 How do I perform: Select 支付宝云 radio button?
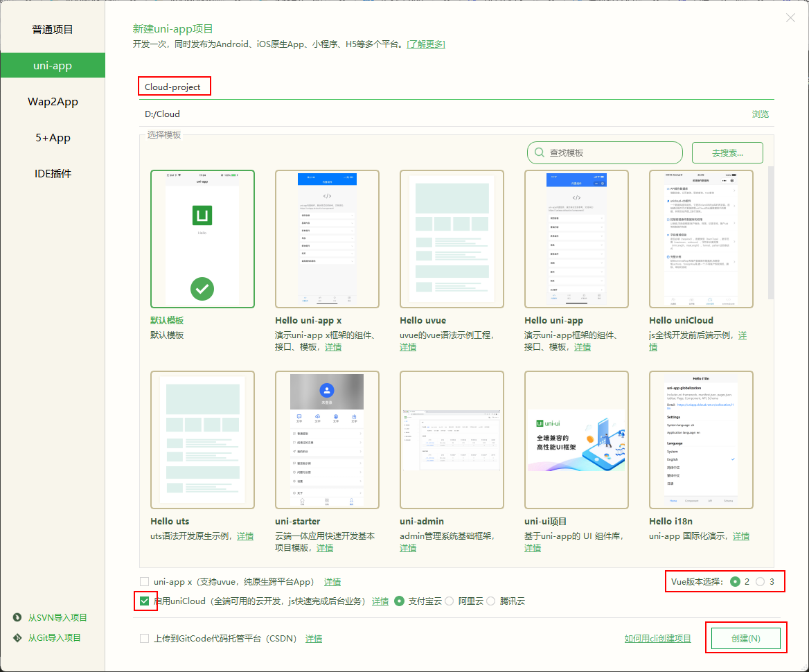[399, 601]
